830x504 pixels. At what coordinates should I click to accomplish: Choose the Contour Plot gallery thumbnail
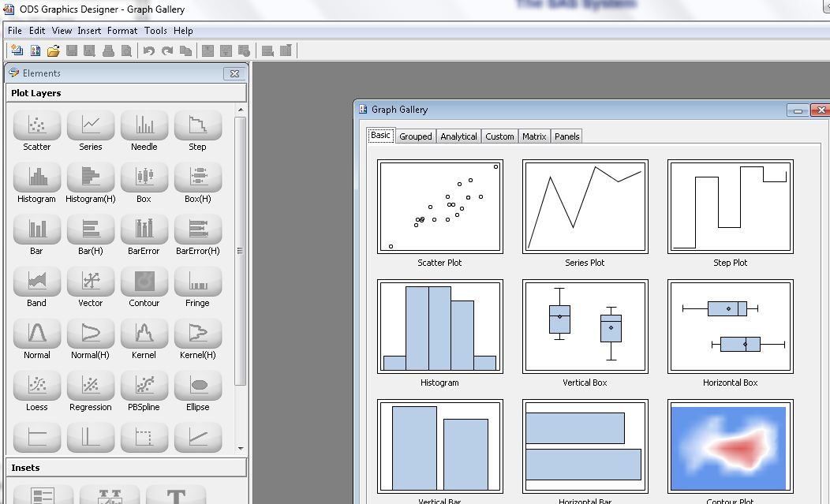[729, 446]
